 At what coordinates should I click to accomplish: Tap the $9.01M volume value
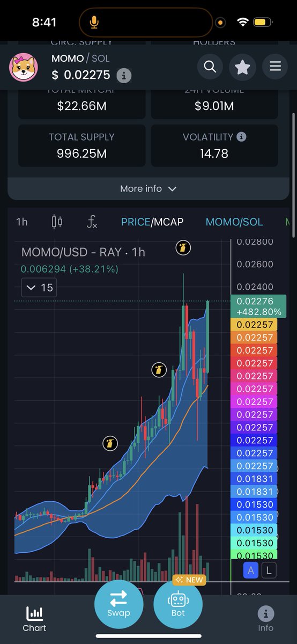point(214,106)
